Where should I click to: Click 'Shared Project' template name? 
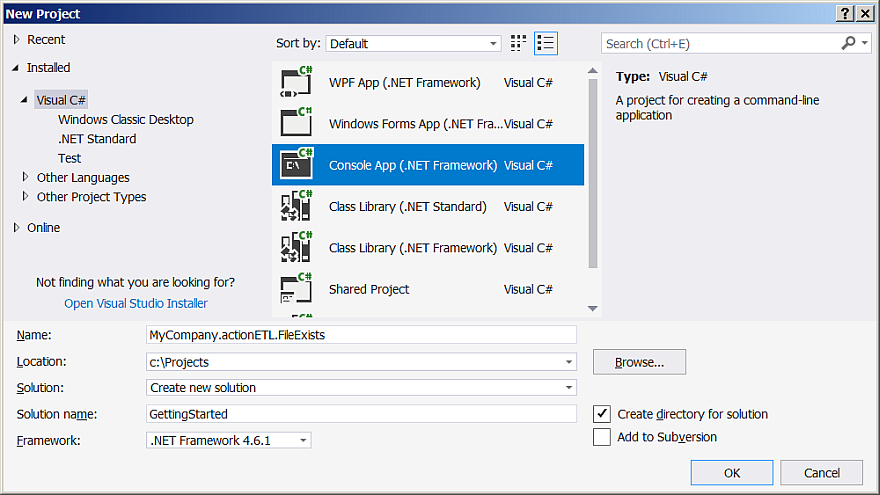tap(369, 289)
